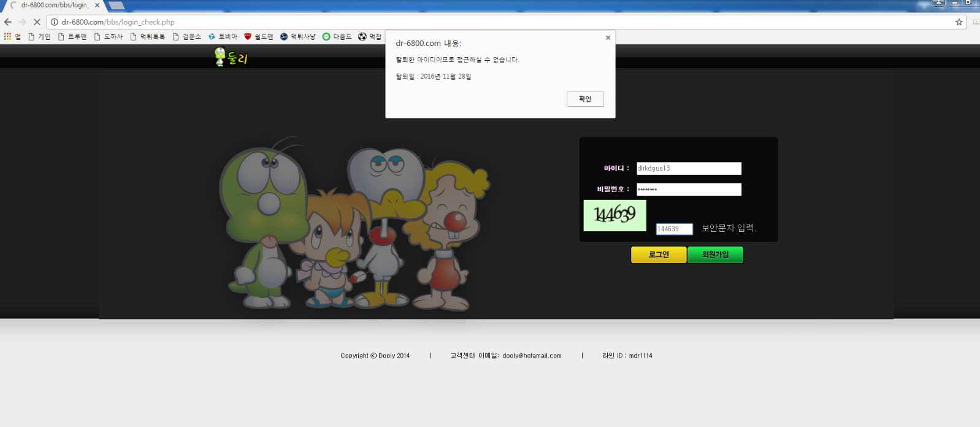Click the yellow 로그인 button
980x427 pixels.
tap(659, 255)
